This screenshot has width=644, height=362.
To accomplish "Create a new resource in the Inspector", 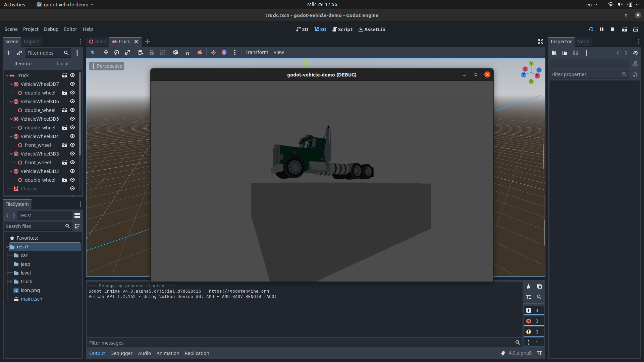I will pos(554,53).
